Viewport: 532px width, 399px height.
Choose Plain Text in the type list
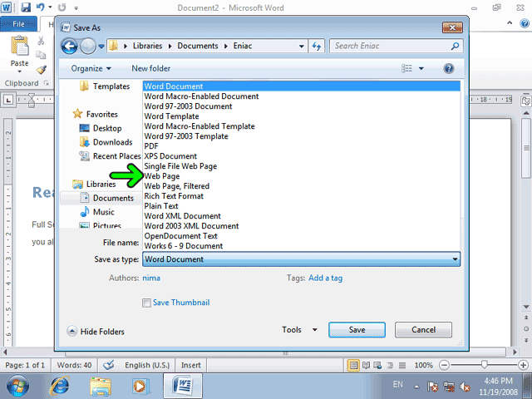(x=301, y=206)
